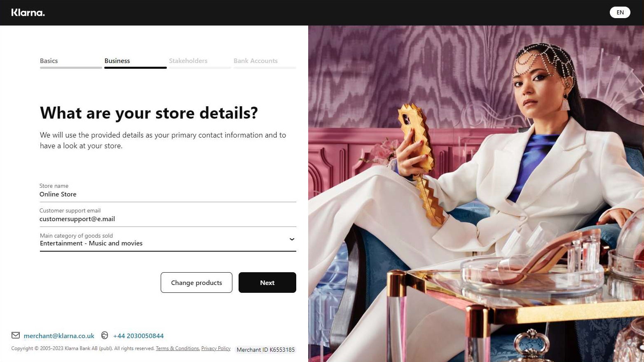
Task: Open the Privacy Policy link
Action: click(x=216, y=348)
